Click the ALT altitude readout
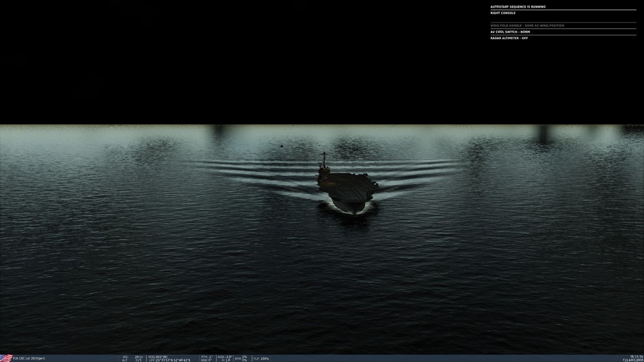Image resolution: width=644 pixels, height=362 pixels. coord(132,360)
